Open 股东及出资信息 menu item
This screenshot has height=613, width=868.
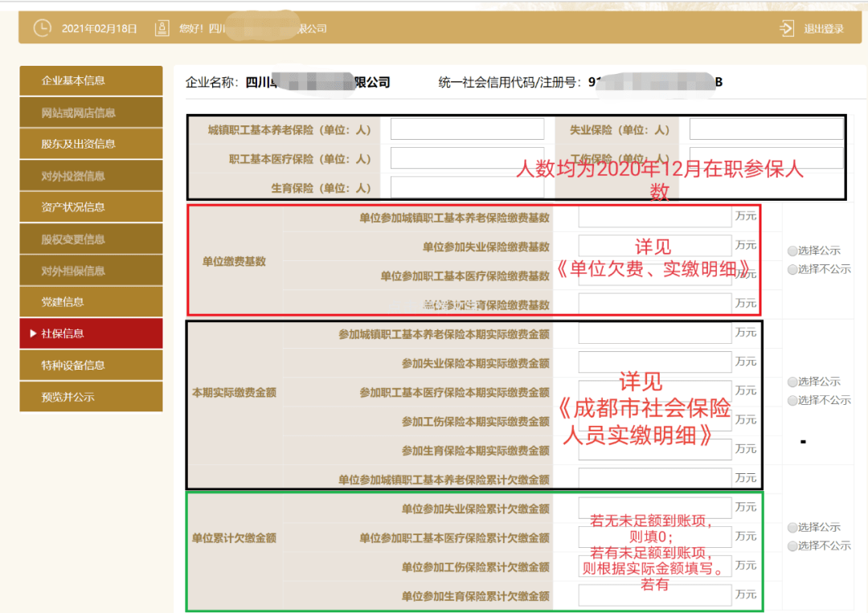click(x=91, y=144)
